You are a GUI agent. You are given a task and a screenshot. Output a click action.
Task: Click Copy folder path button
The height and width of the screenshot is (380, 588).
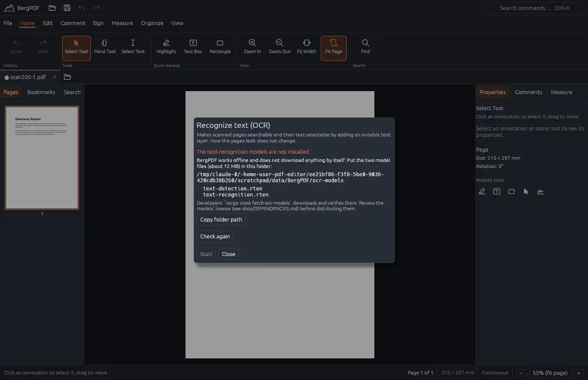[x=221, y=219]
